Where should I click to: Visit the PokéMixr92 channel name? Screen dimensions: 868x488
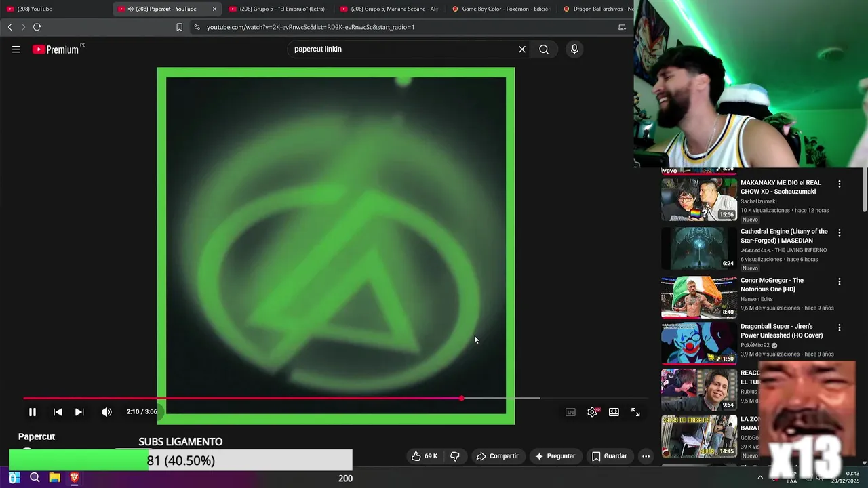click(x=755, y=345)
